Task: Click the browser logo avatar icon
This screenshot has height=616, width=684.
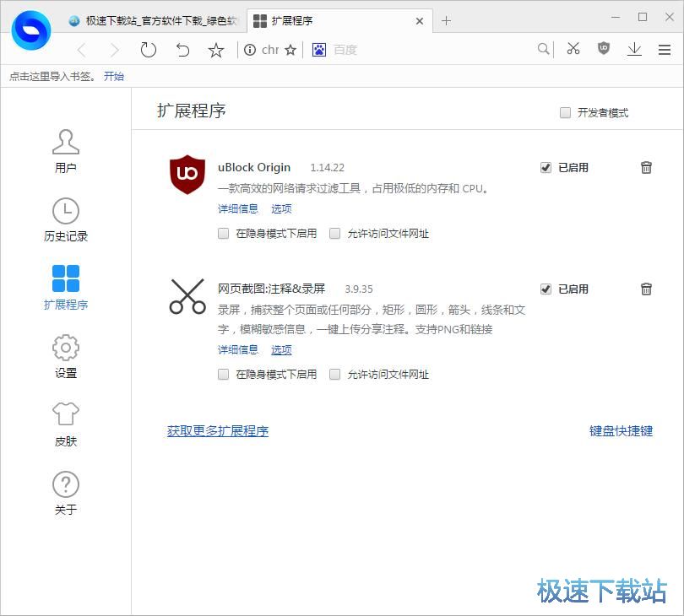Action: [x=31, y=30]
